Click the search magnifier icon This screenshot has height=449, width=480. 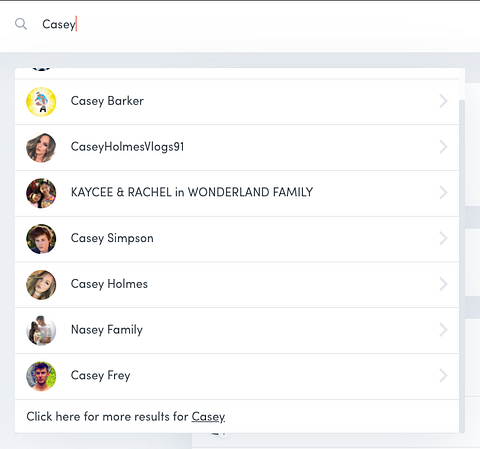point(21,24)
